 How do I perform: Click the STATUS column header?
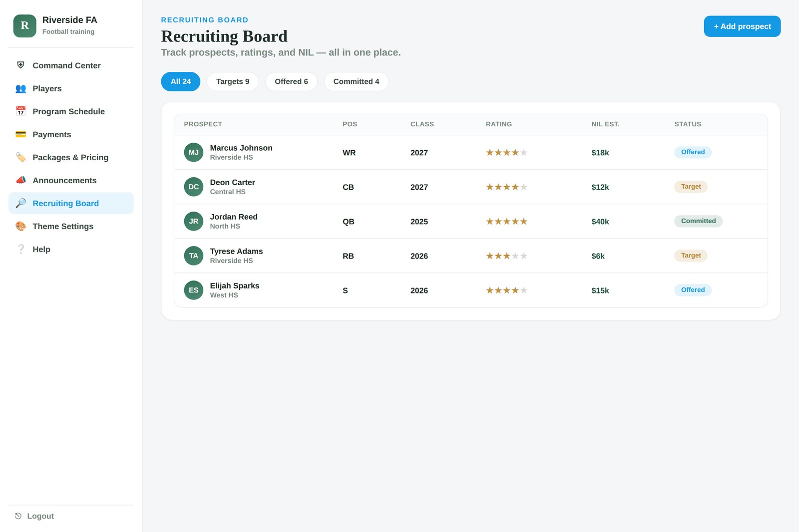(x=688, y=124)
